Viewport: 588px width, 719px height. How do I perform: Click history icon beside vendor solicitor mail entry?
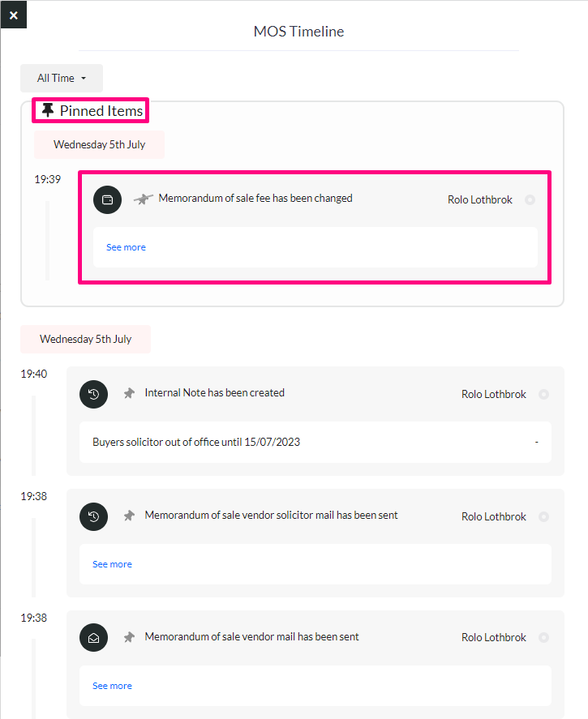tap(93, 517)
